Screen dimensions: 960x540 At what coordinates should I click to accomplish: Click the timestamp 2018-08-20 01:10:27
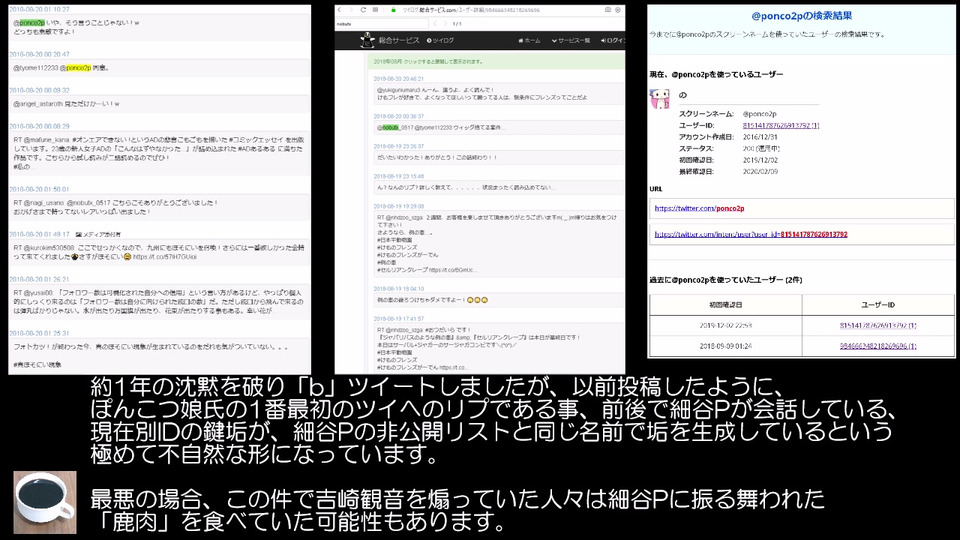[39, 9]
